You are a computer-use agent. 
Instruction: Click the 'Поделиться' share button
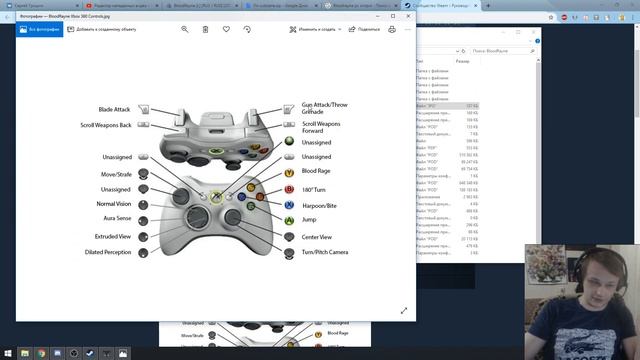(x=364, y=29)
